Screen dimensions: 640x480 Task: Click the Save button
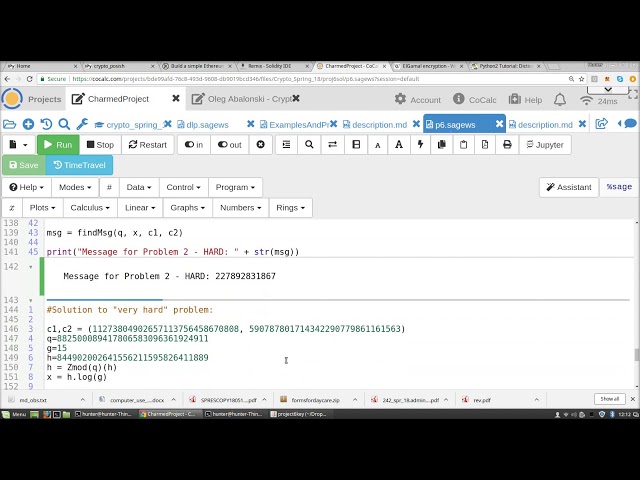(x=24, y=165)
